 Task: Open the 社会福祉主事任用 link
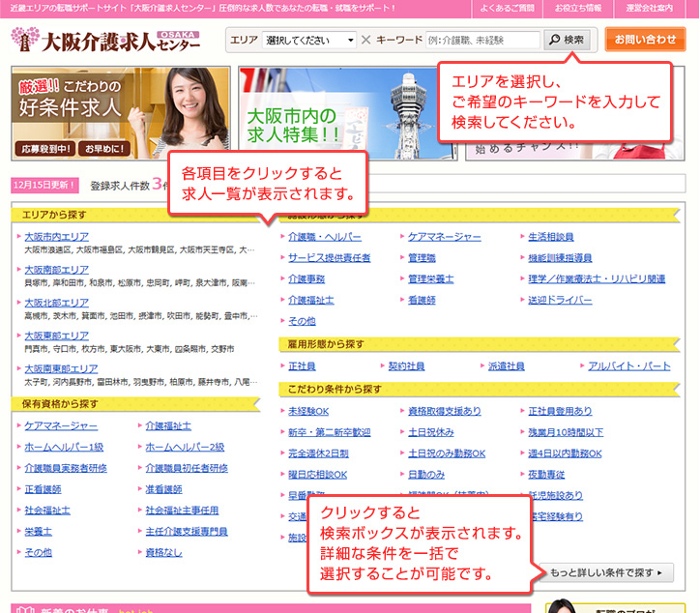coord(182,510)
